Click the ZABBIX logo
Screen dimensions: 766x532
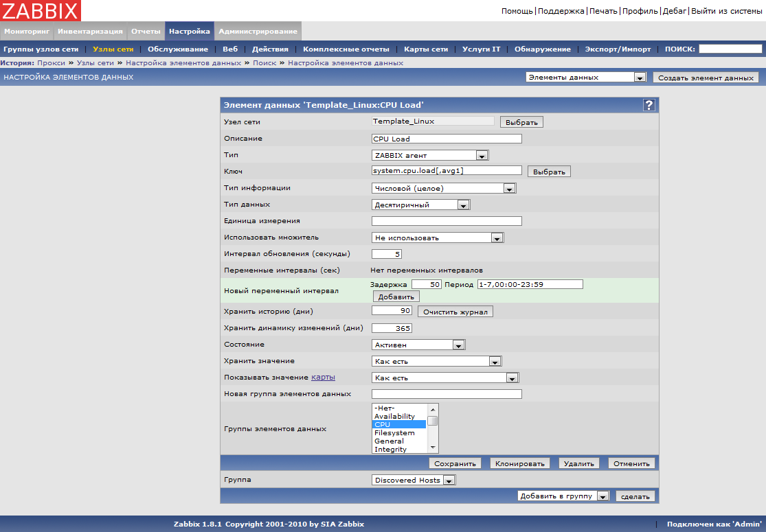(x=40, y=10)
